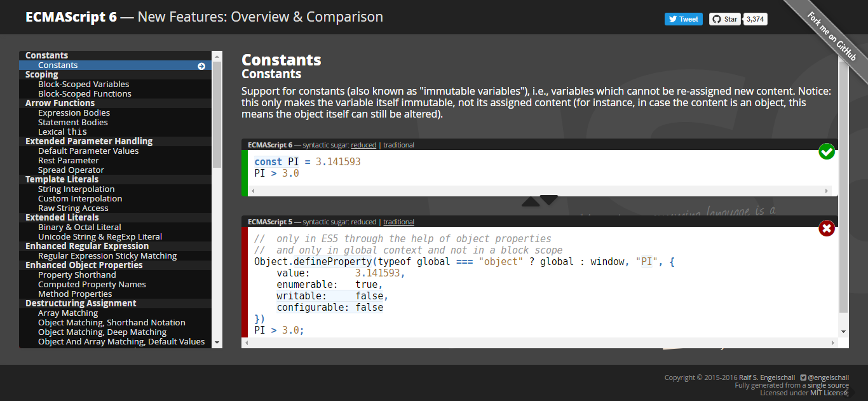Click the ES6 code box horizontal scrollbar
The image size is (868, 401).
541,191
